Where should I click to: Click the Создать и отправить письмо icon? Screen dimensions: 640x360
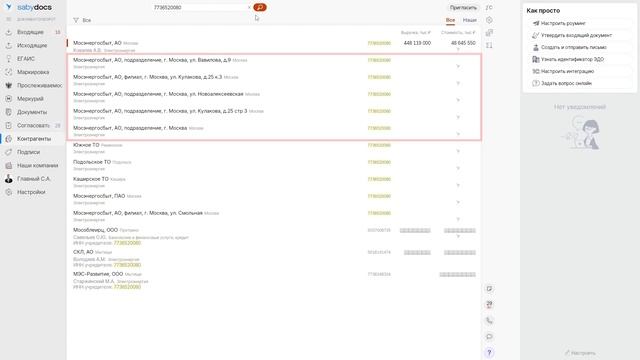coord(536,47)
